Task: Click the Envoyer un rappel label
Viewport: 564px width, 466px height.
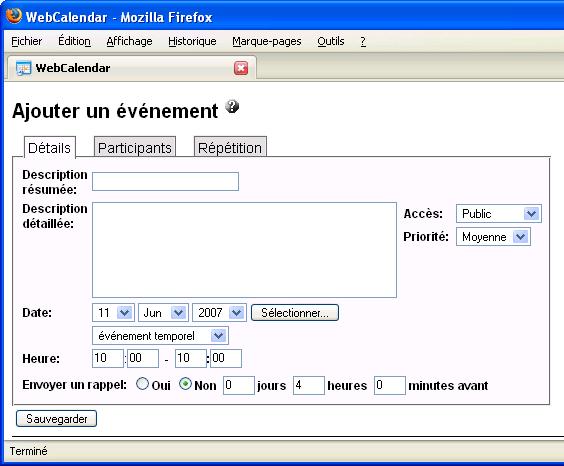Action: 74,385
